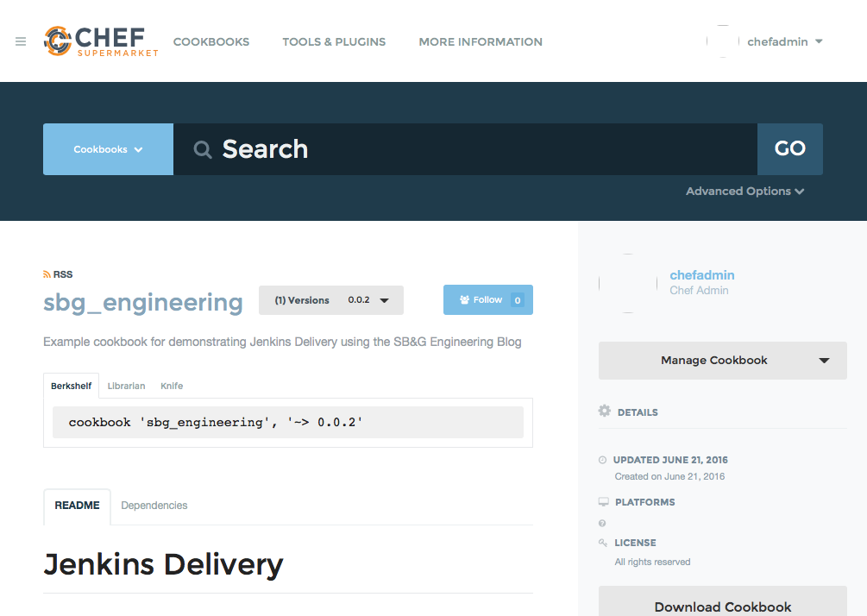Click the 'UPDATED JUNE 21, 2016' text
This screenshot has height=616, width=867.
coord(670,460)
